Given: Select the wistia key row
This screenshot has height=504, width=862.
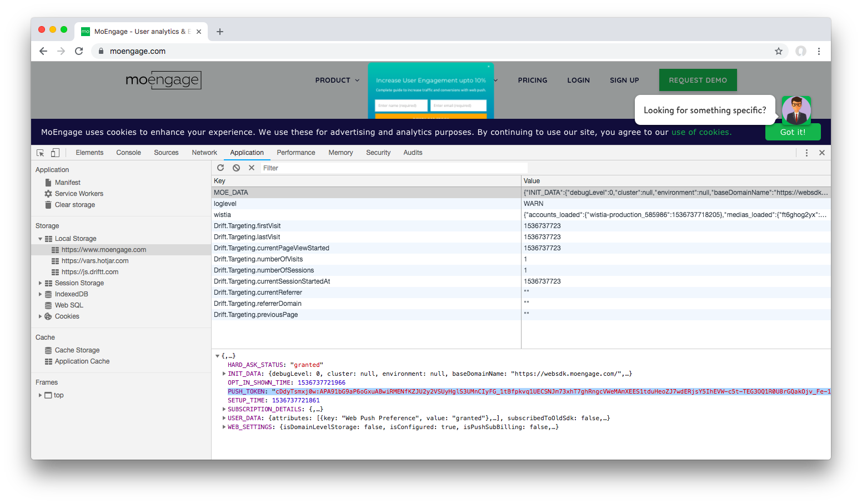Looking at the screenshot, I should tap(521, 215).
